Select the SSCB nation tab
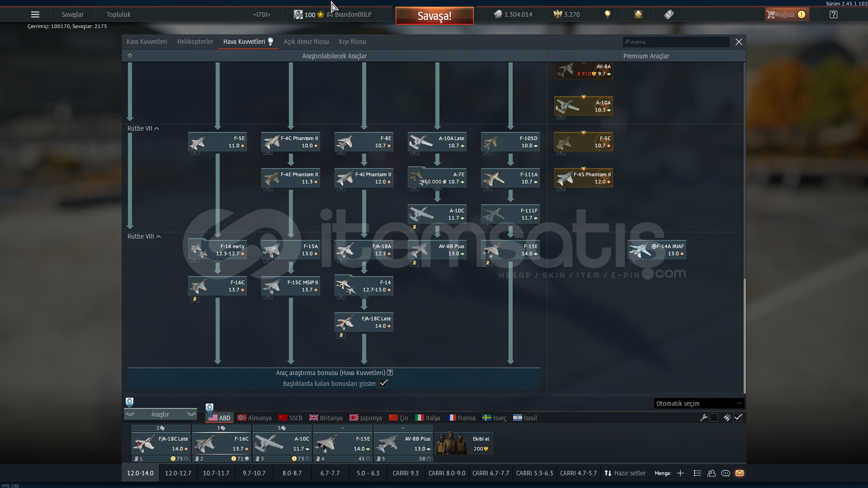 tap(291, 418)
